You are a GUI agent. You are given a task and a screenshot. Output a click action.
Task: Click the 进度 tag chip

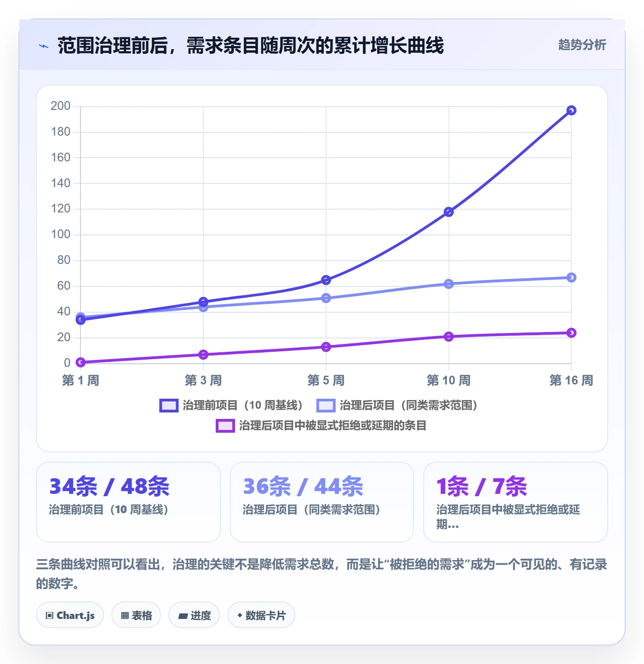(x=194, y=615)
